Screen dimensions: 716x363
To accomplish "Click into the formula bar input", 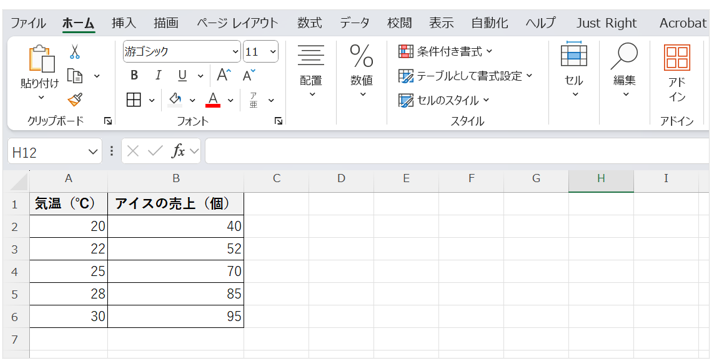I will click(x=457, y=151).
